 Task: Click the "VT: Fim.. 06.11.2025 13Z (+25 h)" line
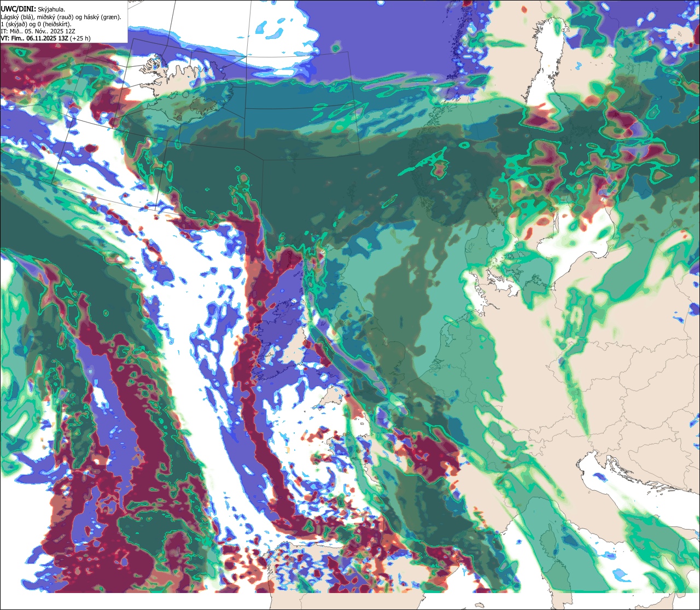point(46,38)
